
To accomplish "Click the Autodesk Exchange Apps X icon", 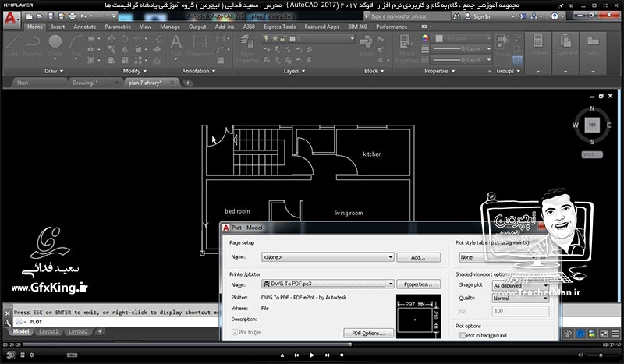I will point(523,16).
